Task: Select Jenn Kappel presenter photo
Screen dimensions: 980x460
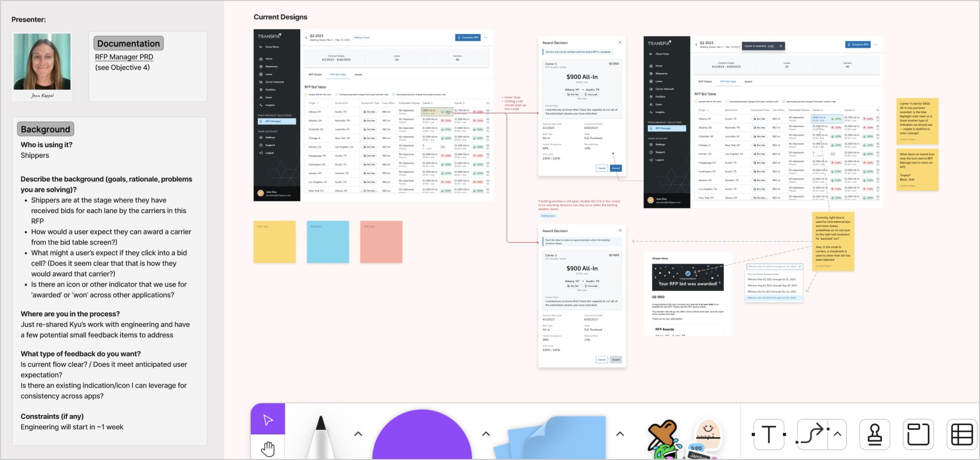Action: pos(42,61)
